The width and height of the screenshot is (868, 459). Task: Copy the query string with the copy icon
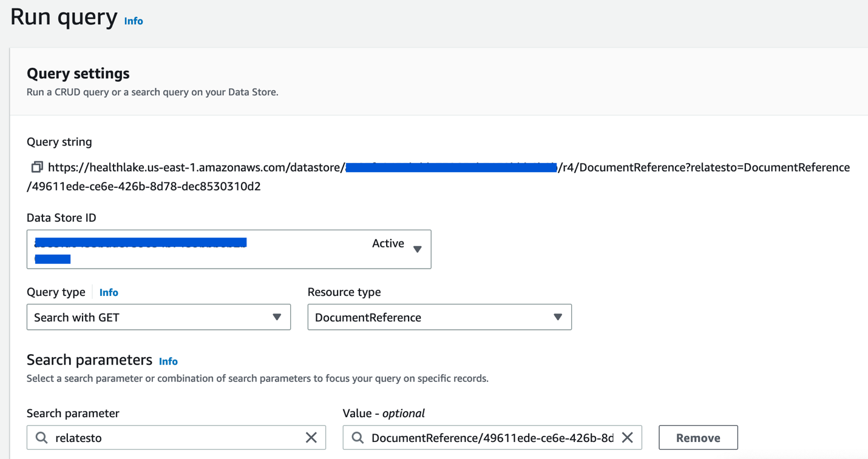point(37,167)
